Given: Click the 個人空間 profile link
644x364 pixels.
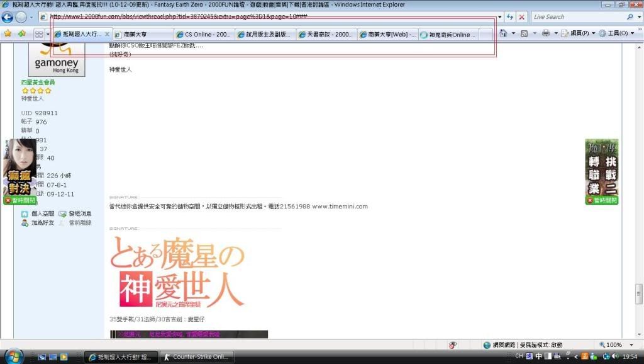Looking at the screenshot, I should coord(42,214).
